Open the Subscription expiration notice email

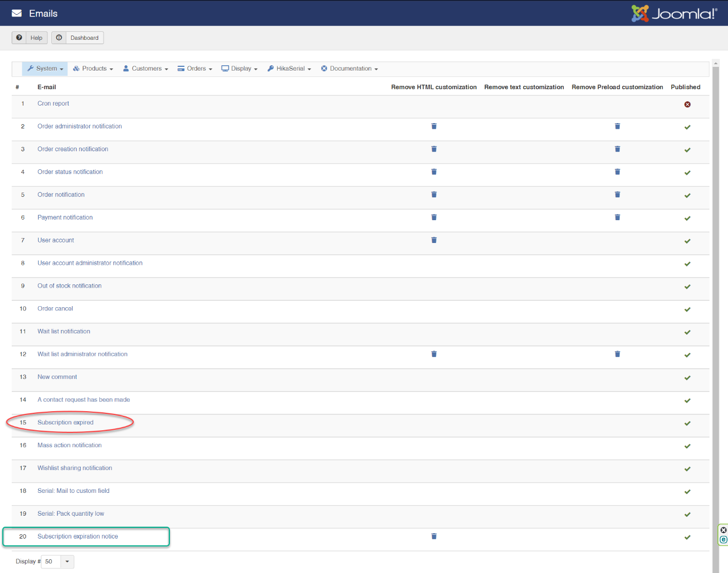(x=78, y=536)
